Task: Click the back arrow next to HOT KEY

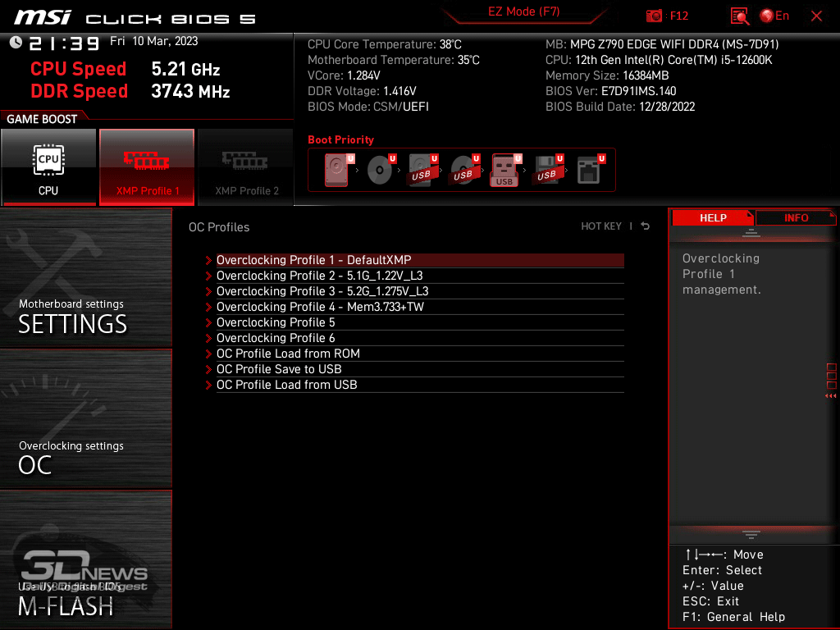Action: (646, 226)
